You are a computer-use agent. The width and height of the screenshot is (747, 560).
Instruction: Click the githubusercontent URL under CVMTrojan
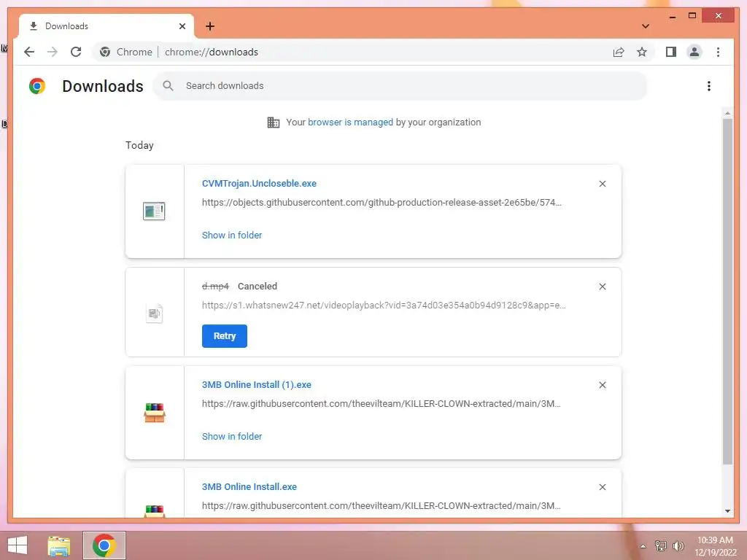click(382, 203)
